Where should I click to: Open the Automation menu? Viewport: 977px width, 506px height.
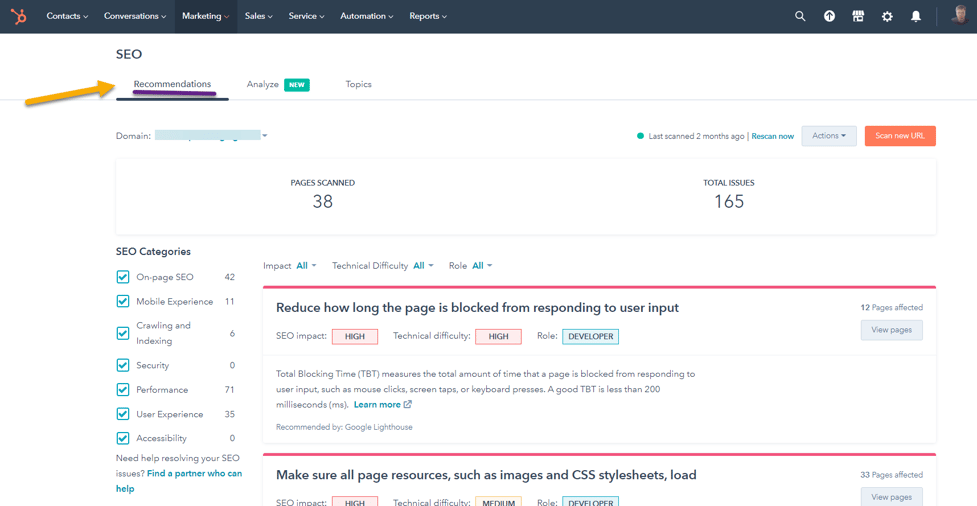pyautogui.click(x=366, y=17)
